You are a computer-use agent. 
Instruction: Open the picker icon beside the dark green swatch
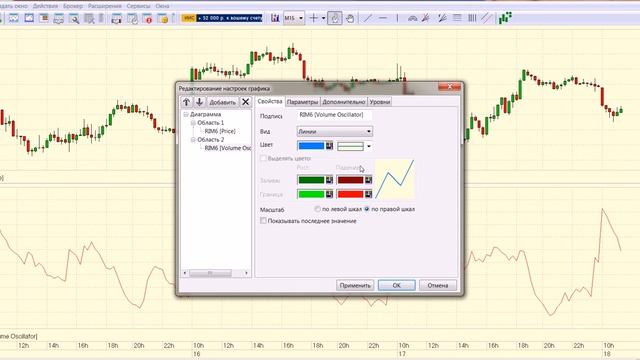pyautogui.click(x=329, y=180)
